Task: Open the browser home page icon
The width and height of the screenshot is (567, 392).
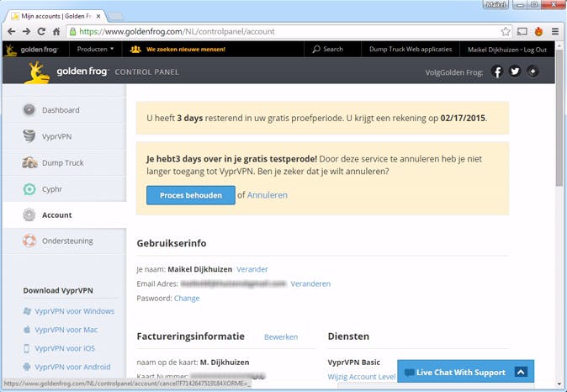Action: click(56, 31)
